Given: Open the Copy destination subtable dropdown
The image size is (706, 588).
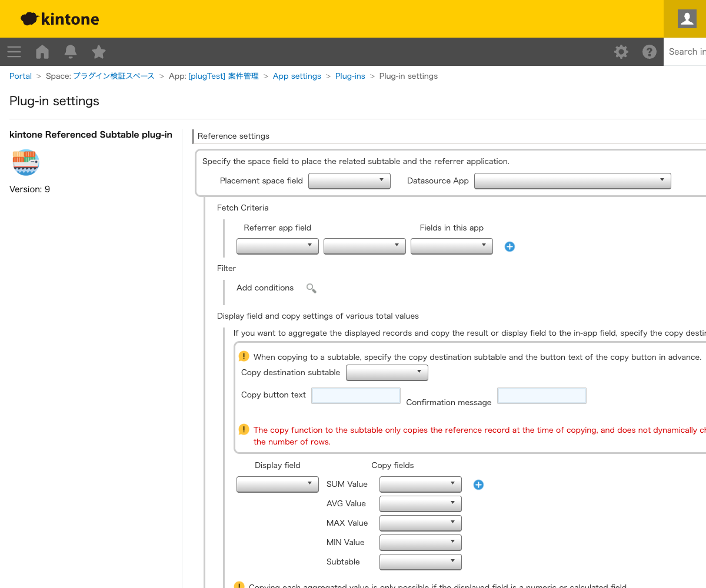Looking at the screenshot, I should point(387,373).
